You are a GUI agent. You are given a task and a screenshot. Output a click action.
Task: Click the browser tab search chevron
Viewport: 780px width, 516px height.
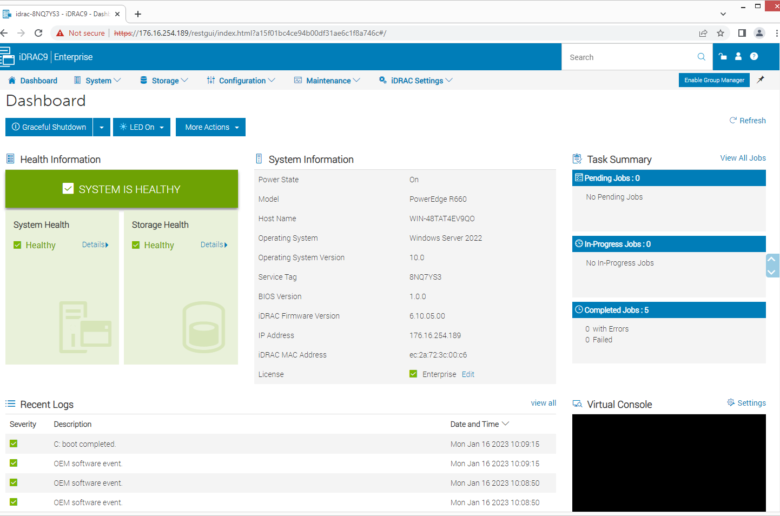(x=723, y=14)
